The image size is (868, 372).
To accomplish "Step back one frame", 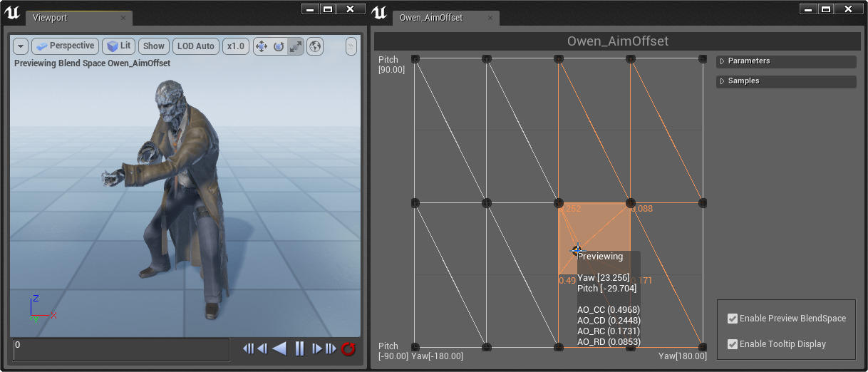I will click(262, 348).
